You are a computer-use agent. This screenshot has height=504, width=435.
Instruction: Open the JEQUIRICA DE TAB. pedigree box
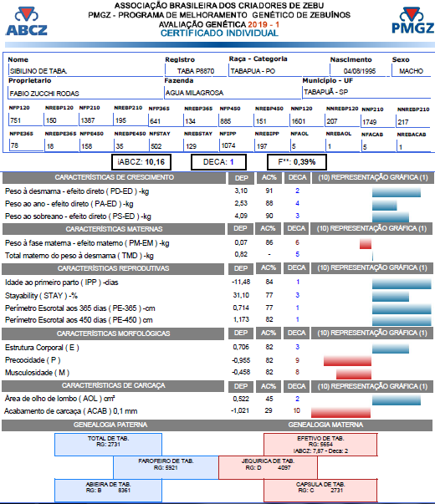[268, 467]
